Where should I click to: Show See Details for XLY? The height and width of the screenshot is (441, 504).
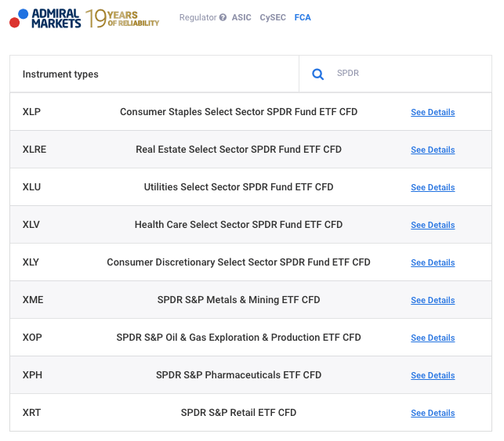coord(433,262)
